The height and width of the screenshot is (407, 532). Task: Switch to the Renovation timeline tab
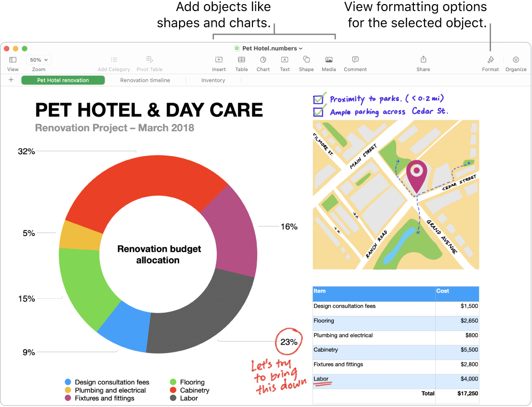145,80
